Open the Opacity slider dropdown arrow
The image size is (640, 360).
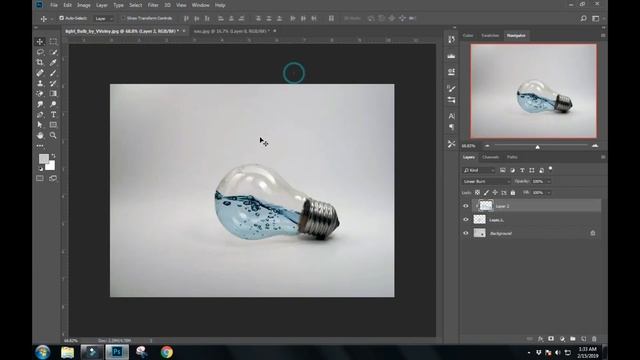(549, 181)
